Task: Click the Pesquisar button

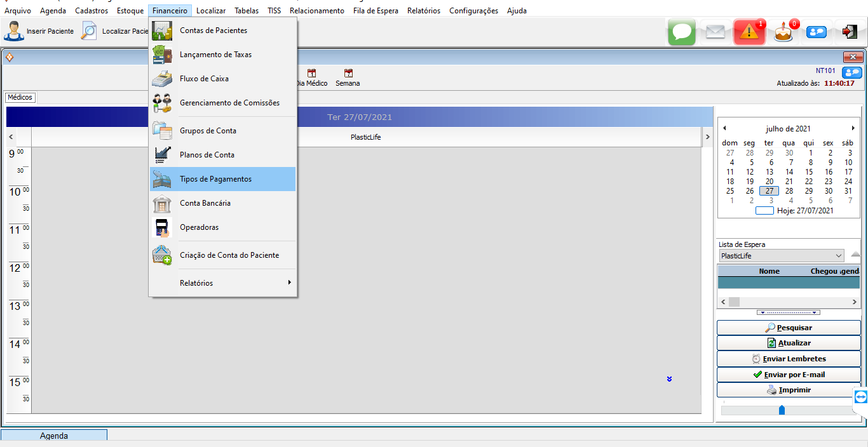Action: [x=789, y=328]
